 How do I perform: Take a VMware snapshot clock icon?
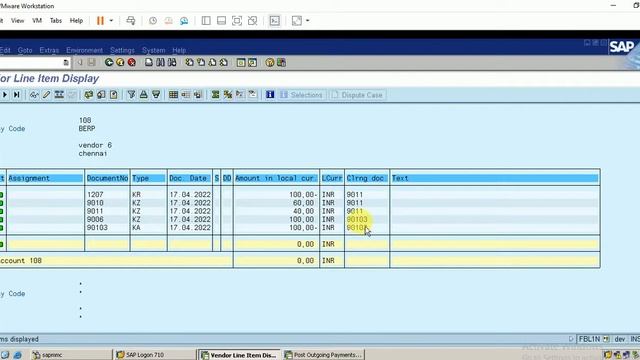[153, 20]
